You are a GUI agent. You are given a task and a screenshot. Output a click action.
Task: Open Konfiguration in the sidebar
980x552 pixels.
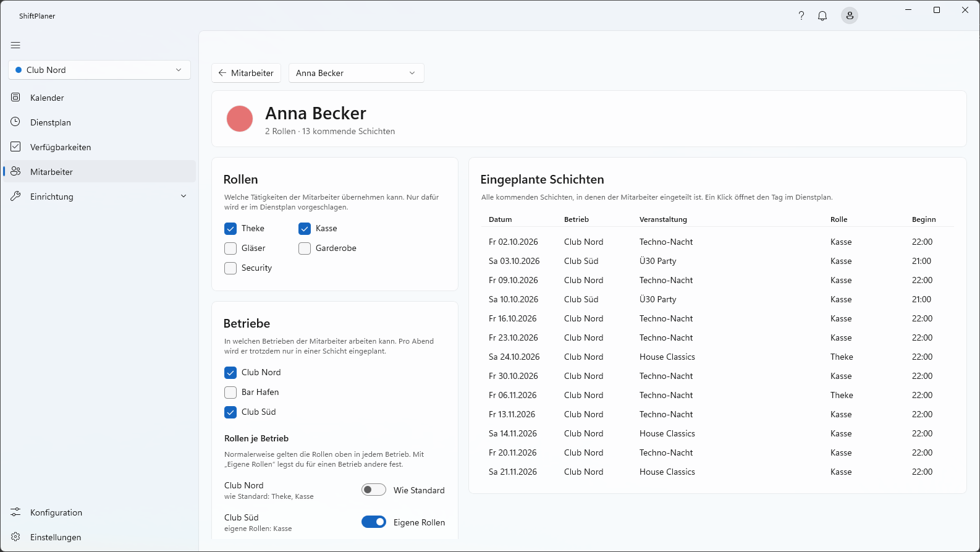[x=99, y=512]
